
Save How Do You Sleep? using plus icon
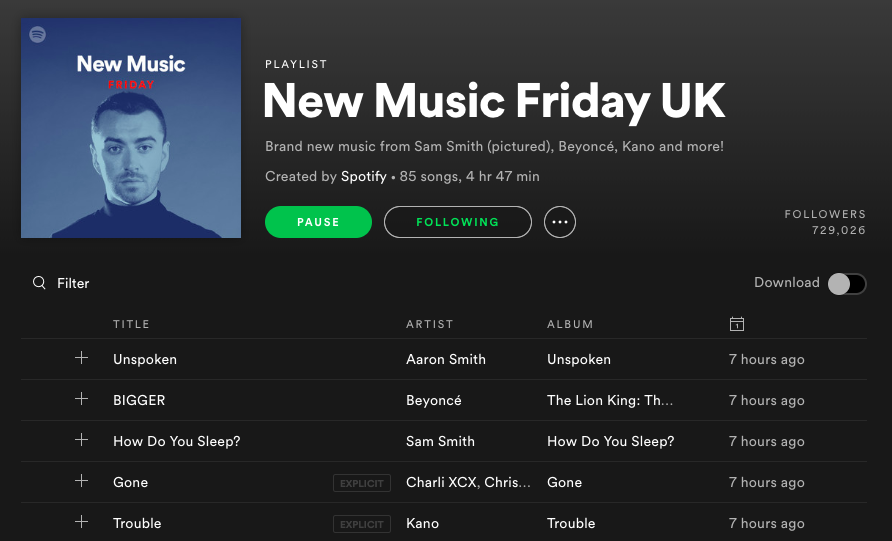pyautogui.click(x=81, y=440)
